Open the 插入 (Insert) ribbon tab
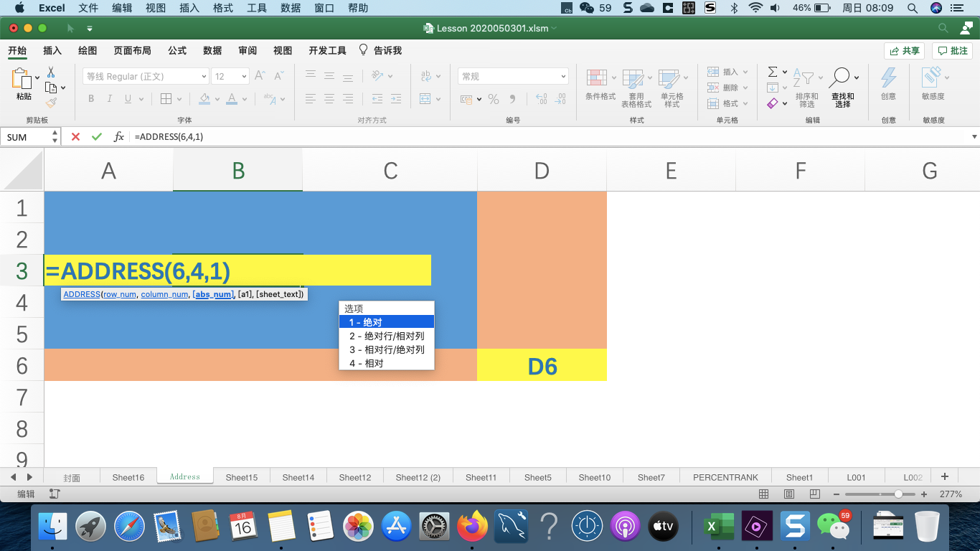 point(52,50)
